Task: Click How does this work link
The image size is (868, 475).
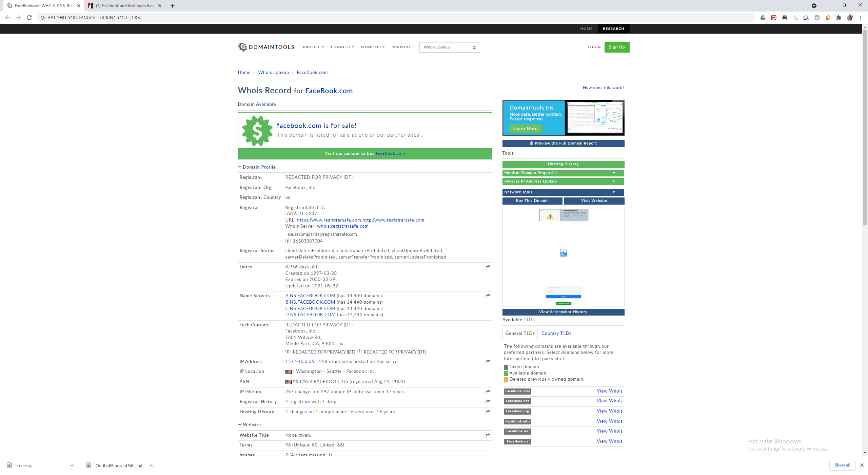Action: tap(604, 88)
